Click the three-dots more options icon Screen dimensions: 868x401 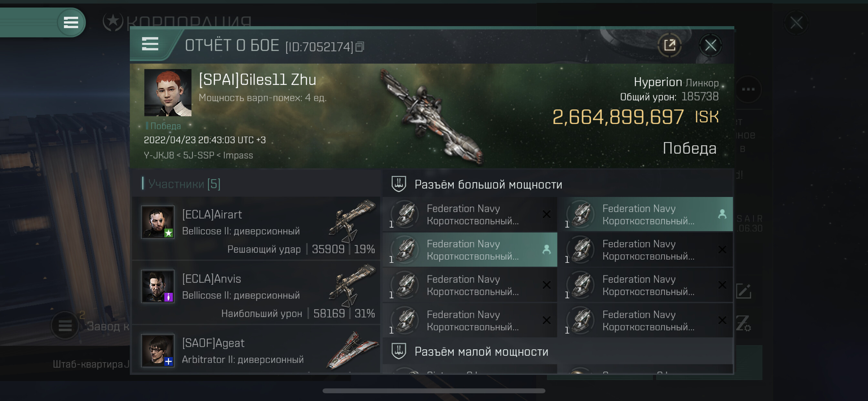(x=748, y=89)
